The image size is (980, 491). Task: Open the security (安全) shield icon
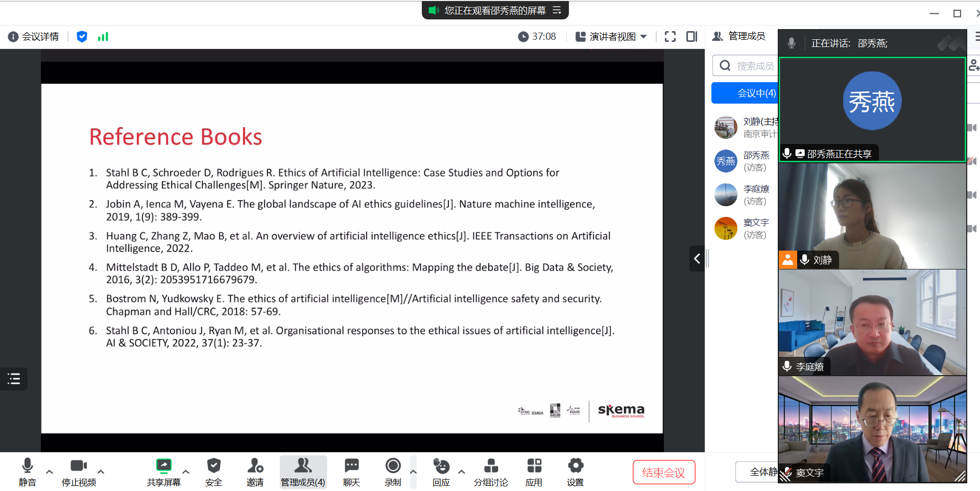[213, 472]
